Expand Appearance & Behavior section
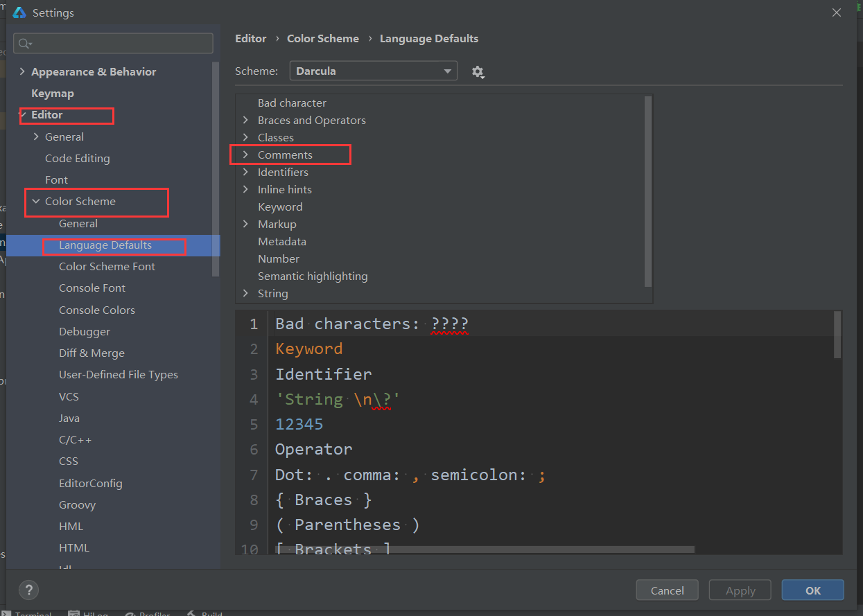Screen dimensions: 863x616 point(22,71)
